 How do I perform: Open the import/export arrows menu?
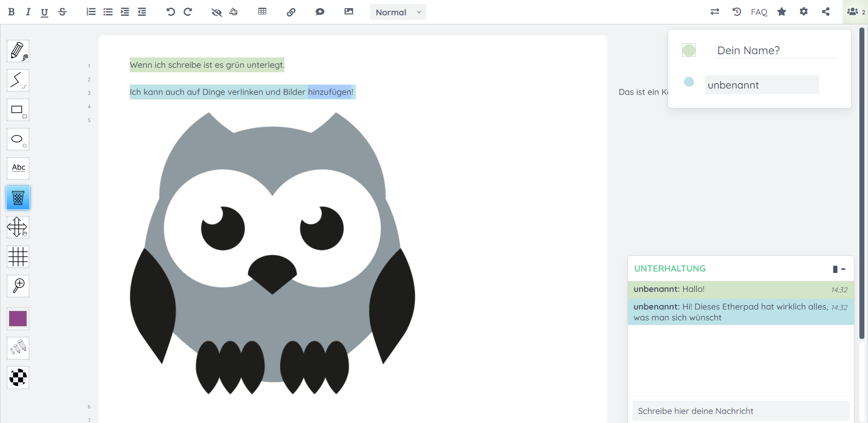[715, 12]
